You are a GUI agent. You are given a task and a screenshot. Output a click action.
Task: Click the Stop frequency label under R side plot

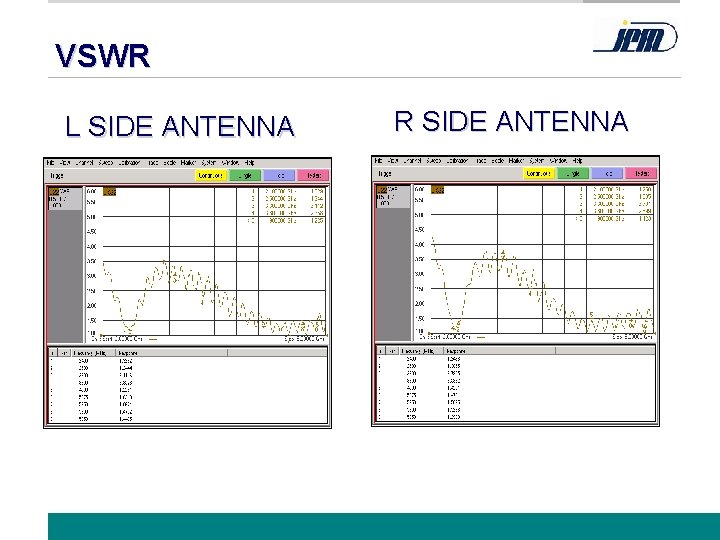[x=633, y=337]
